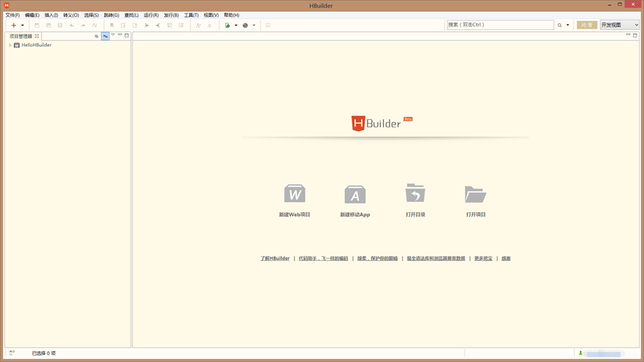Open the 感谢 link
Image resolution: width=644 pixels, height=362 pixels.
[x=506, y=258]
